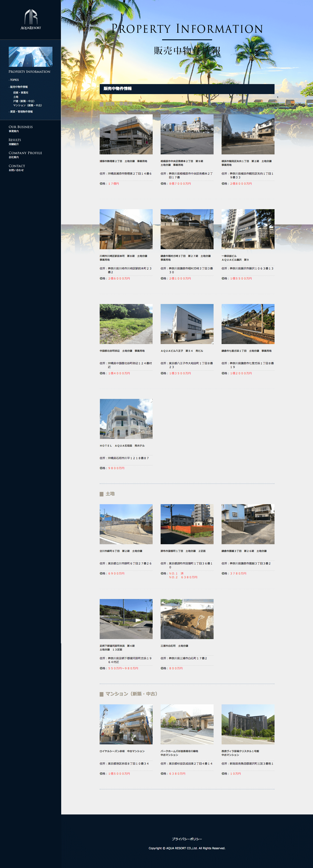This screenshot has height=868, width=313.
Task: Click the AquaResort logo
Action: [x=31, y=20]
